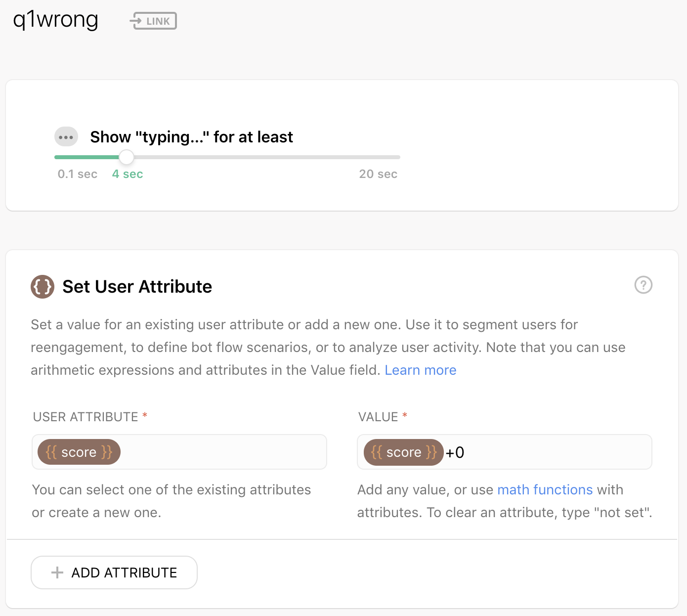This screenshot has width=687, height=616.
Task: Open the Learn more link
Action: pyautogui.click(x=421, y=370)
